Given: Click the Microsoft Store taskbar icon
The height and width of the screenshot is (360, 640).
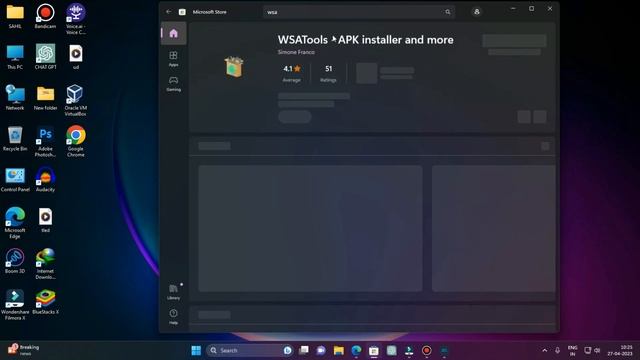Looking at the screenshot, I should pyautogui.click(x=374, y=350).
